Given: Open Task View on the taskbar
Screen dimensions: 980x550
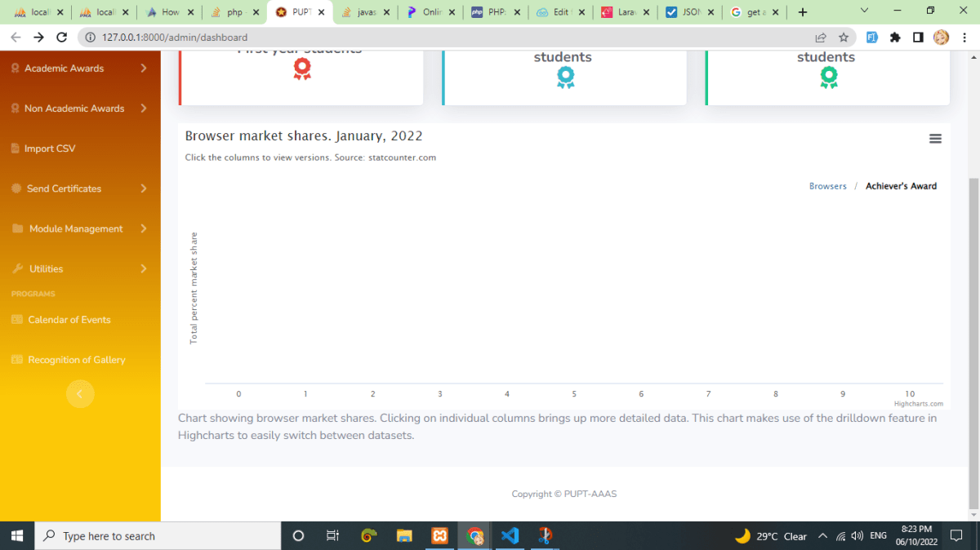Looking at the screenshot, I should 332,536.
